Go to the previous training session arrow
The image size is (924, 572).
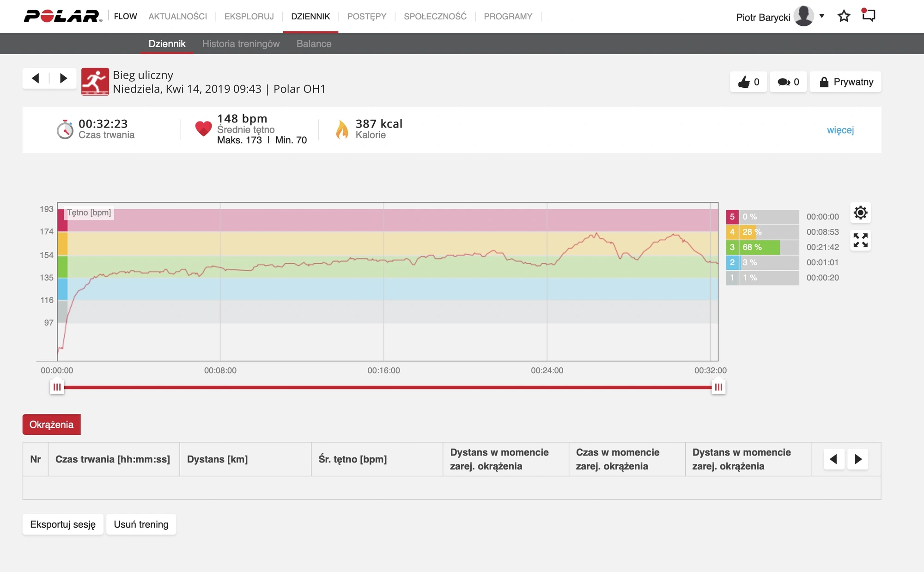coord(36,78)
